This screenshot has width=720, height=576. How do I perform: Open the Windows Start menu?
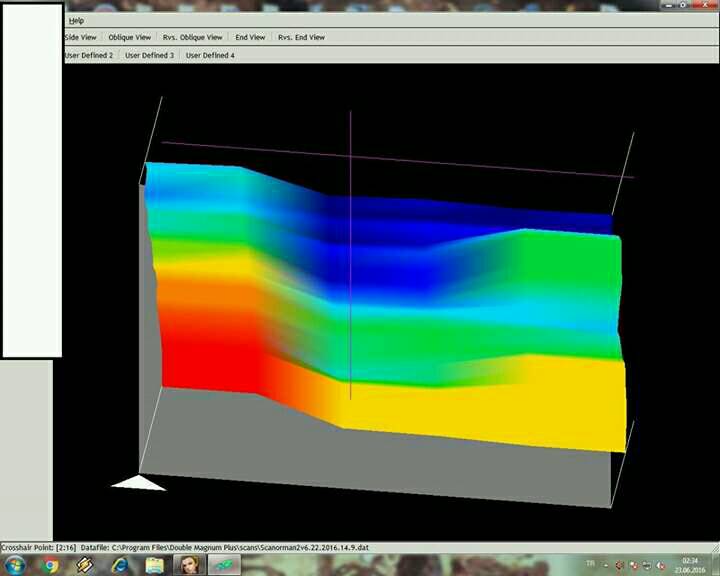tap(15, 565)
